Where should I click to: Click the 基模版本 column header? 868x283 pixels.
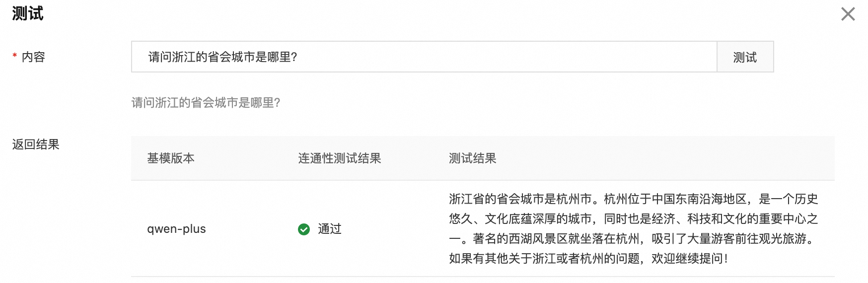[x=171, y=158]
